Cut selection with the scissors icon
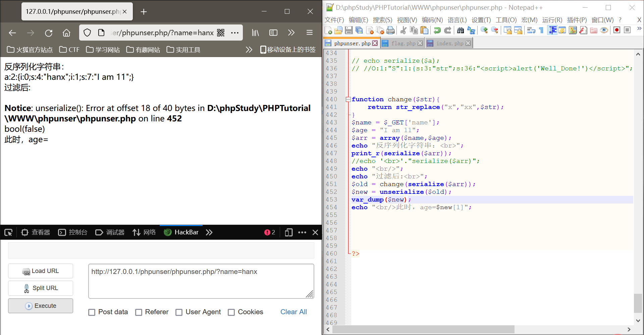The image size is (644, 335). [x=404, y=31]
